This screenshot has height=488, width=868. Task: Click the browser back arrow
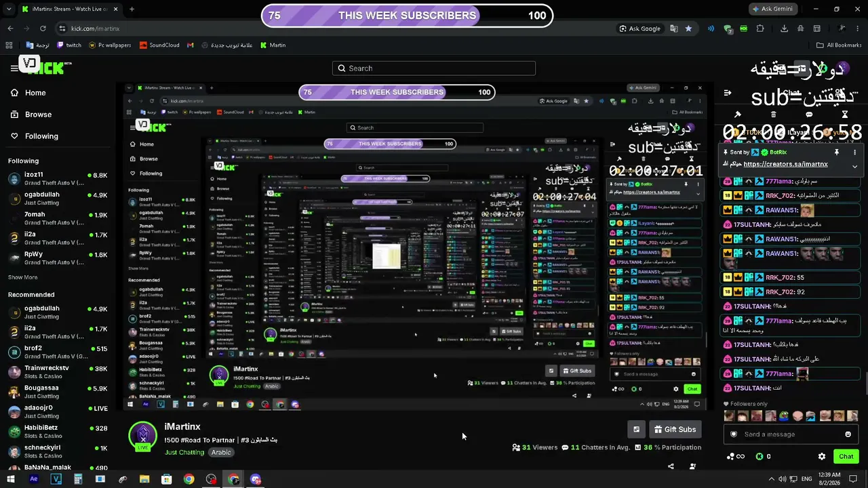10,28
